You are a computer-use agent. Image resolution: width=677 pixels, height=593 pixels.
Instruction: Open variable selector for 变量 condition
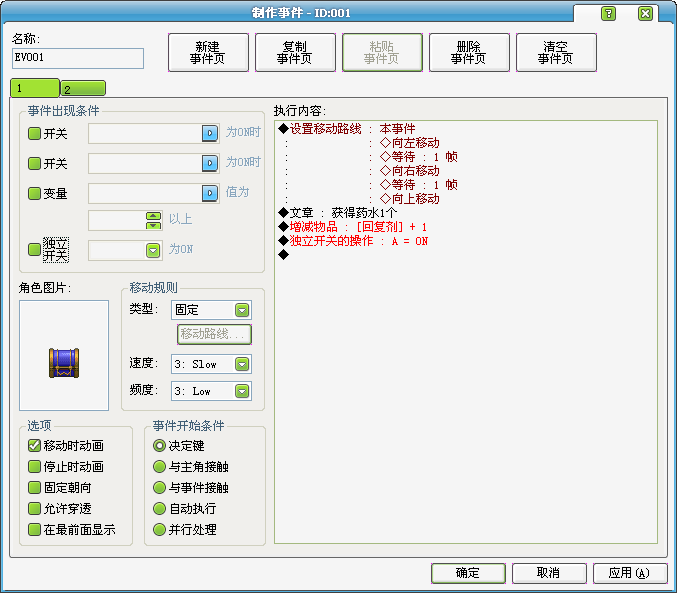(210, 193)
